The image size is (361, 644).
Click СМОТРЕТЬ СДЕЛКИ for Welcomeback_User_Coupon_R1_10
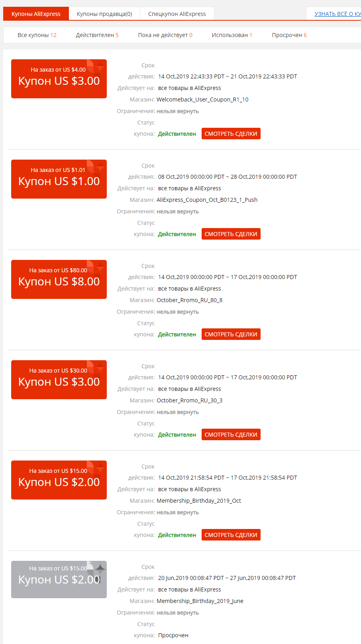click(231, 134)
